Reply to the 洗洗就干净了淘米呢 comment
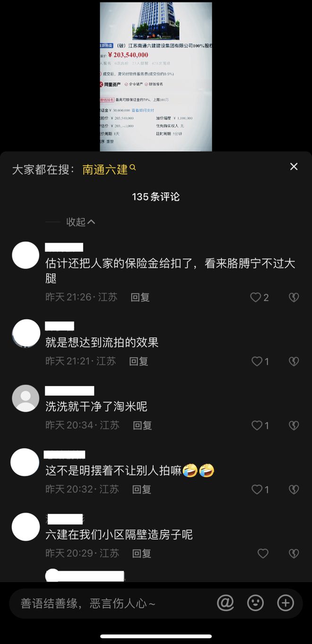 [142, 425]
